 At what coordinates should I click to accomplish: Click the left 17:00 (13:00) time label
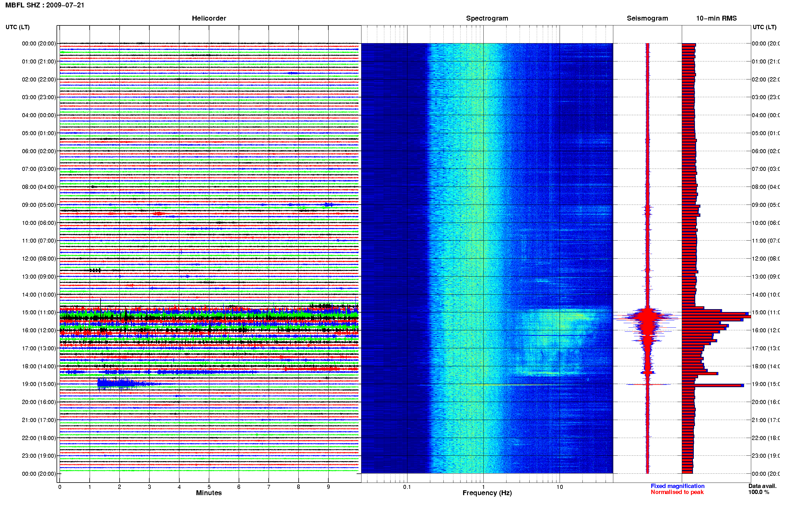click(39, 348)
